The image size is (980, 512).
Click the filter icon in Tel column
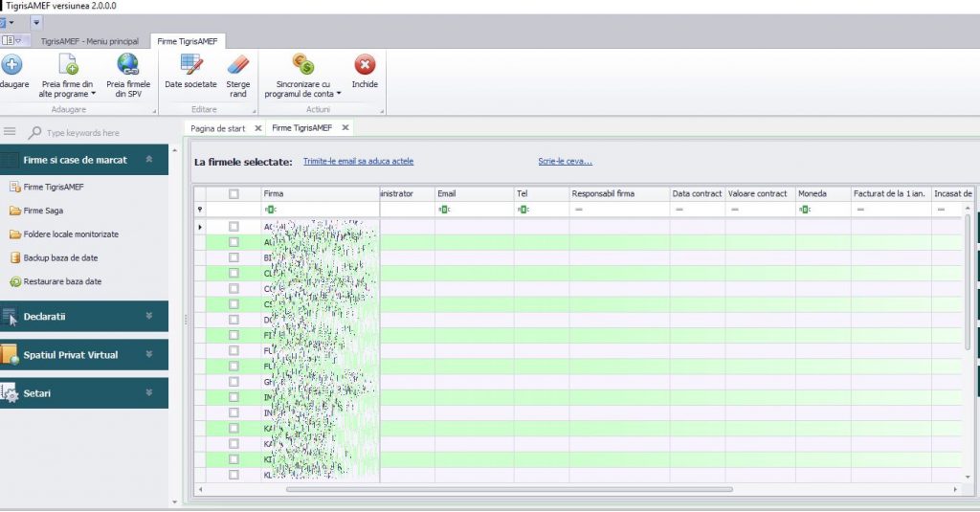click(523, 210)
